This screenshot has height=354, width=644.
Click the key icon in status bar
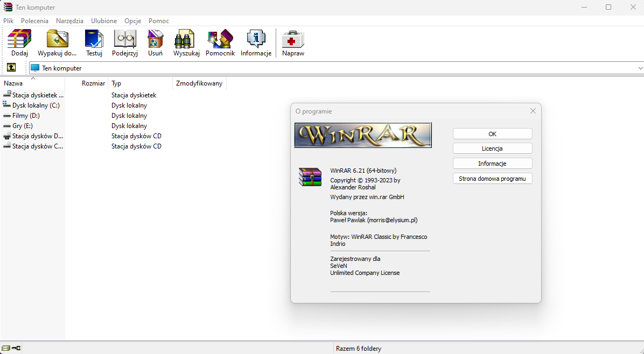tap(16, 348)
